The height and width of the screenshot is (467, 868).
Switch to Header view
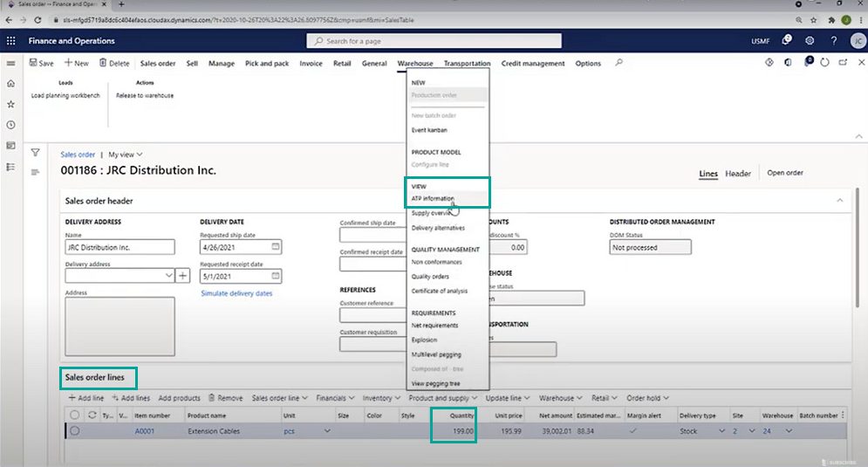click(x=738, y=174)
